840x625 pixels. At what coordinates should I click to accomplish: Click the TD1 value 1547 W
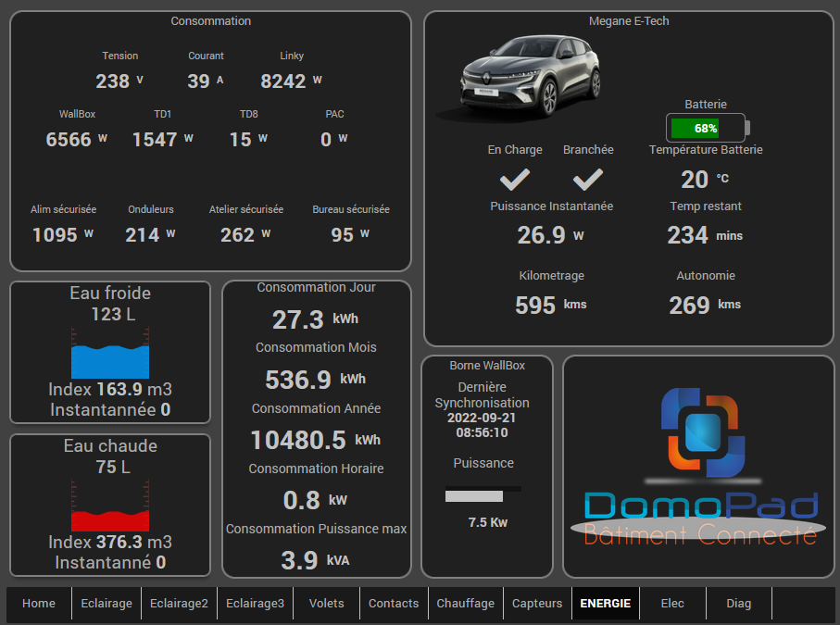coord(162,139)
